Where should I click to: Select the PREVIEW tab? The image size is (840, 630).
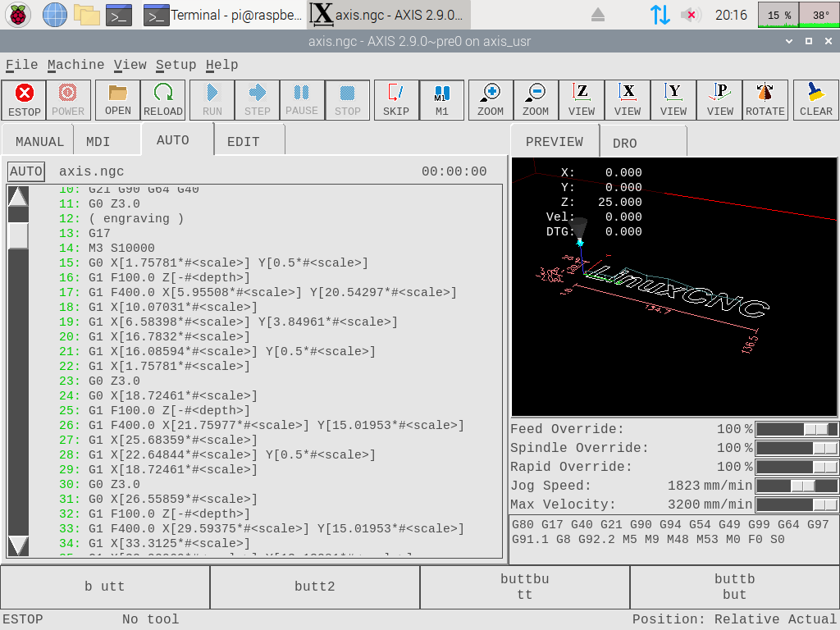pos(554,141)
